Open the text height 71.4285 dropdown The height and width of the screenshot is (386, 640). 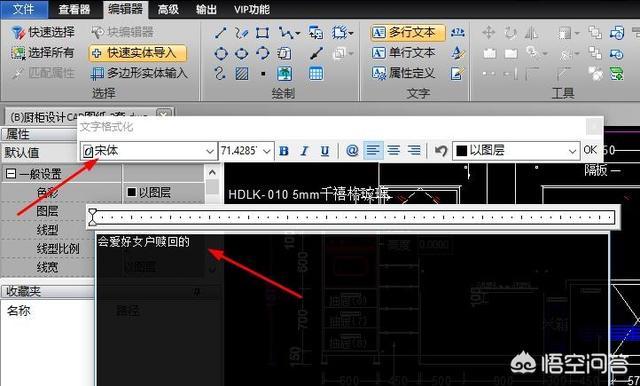246,151
